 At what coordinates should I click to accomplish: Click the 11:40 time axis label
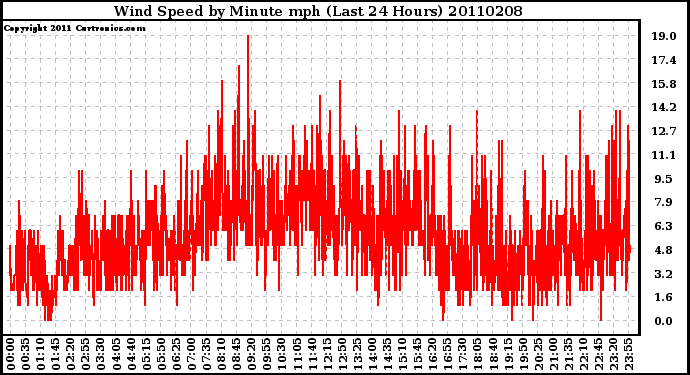[312, 354]
